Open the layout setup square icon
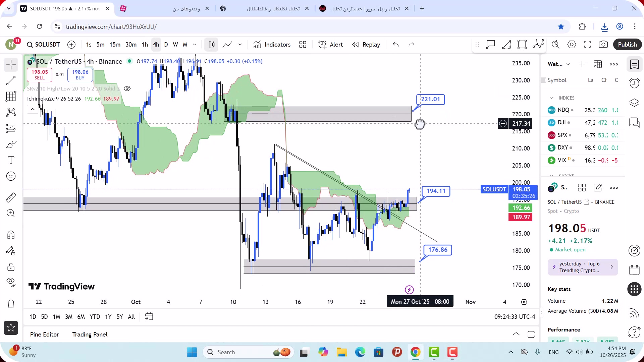Viewport: 644px width, 362px height. (x=522, y=45)
